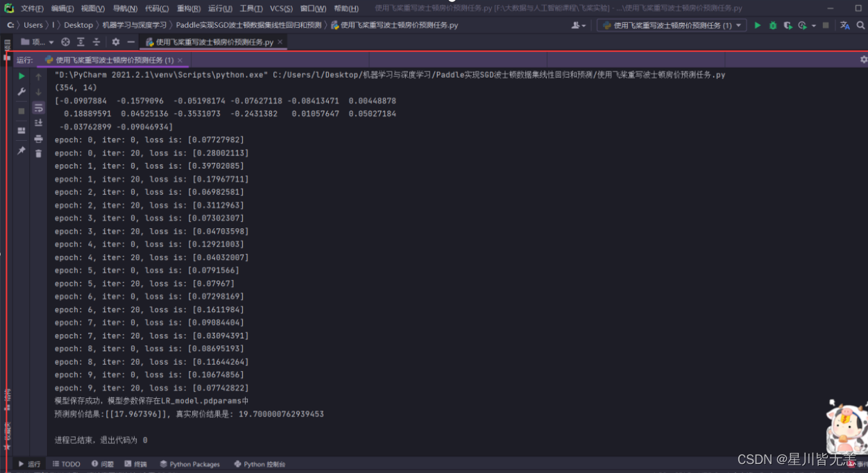The image size is (868, 473).
Task: Open the 帮助(H) menu
Action: pyautogui.click(x=346, y=8)
